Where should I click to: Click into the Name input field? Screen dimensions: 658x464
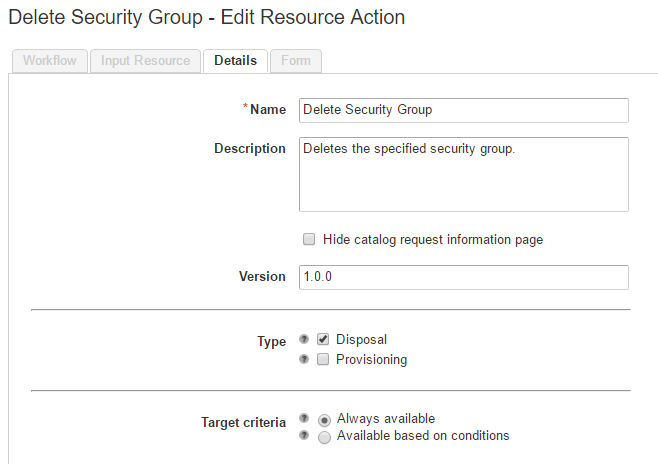coord(464,110)
